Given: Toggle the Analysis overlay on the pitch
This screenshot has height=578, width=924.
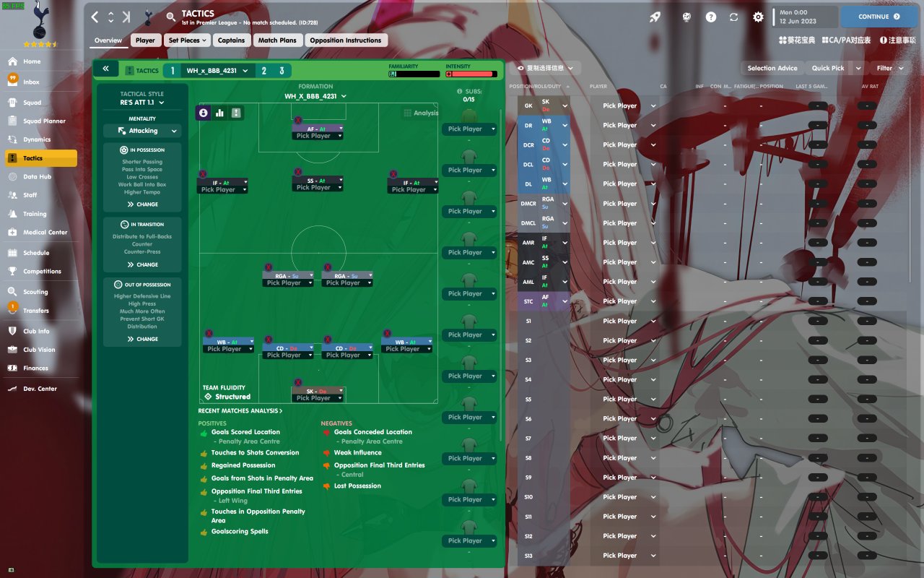Looking at the screenshot, I should coord(422,113).
